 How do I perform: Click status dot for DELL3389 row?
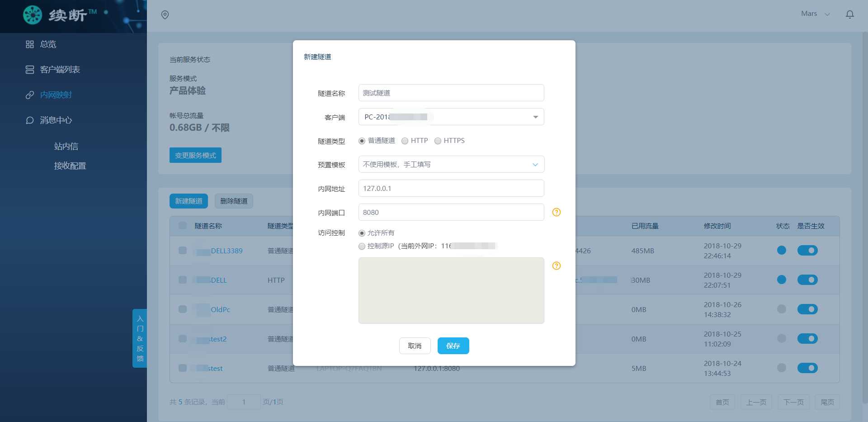781,250
